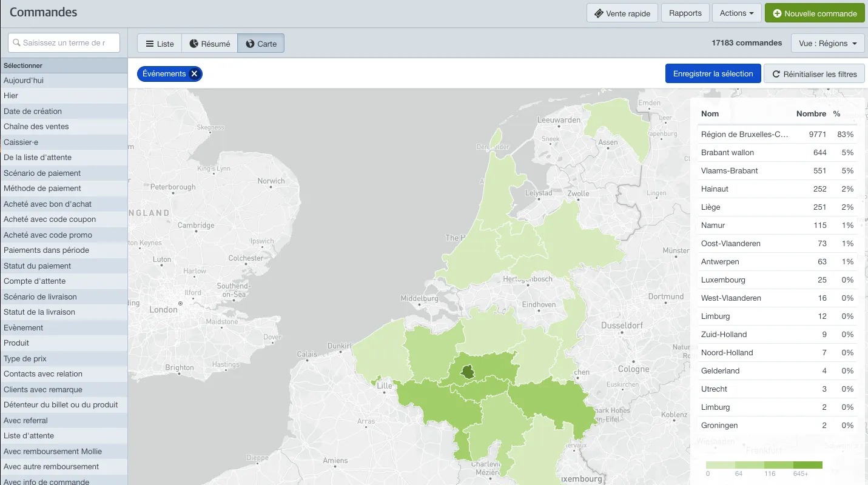Click the Région de Bruxelles-C… row
The image size is (868, 485).
pyautogui.click(x=777, y=135)
